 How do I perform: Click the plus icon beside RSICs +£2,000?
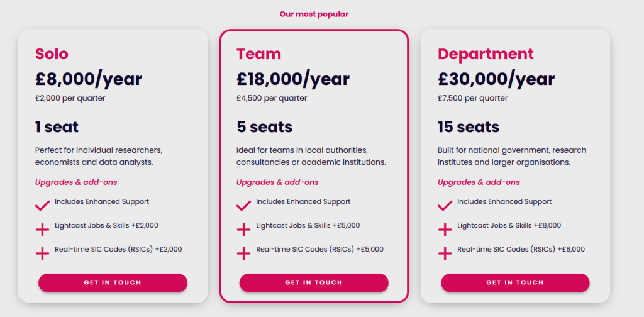click(42, 253)
